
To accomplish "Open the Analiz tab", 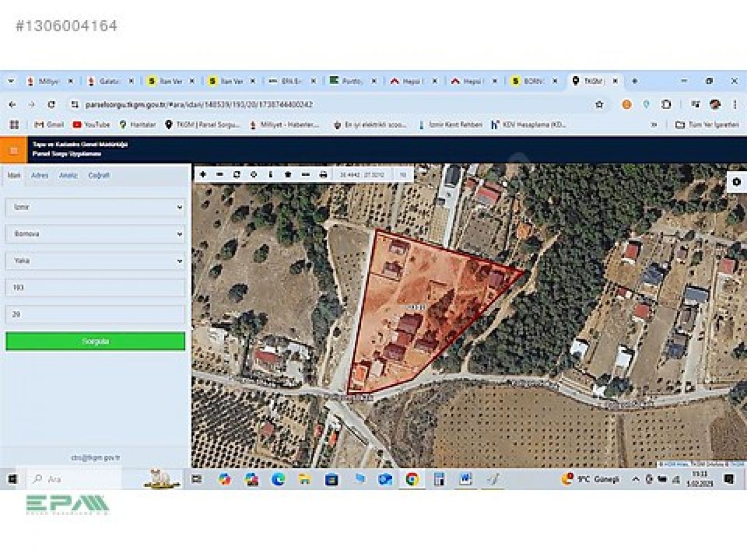I will pos(68,175).
